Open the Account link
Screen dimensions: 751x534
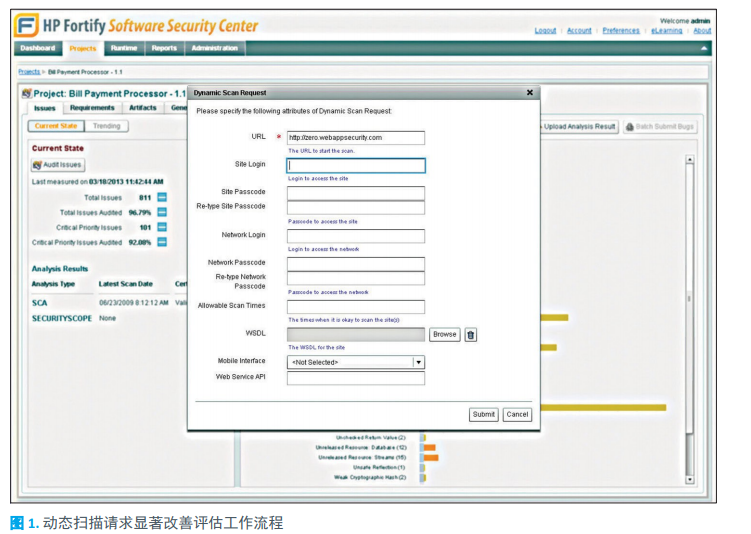[579, 31]
